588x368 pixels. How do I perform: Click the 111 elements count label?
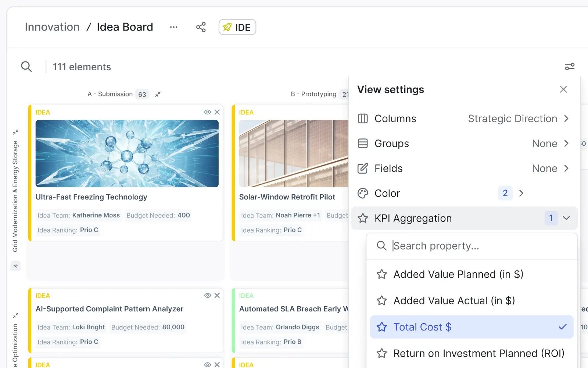[82, 67]
